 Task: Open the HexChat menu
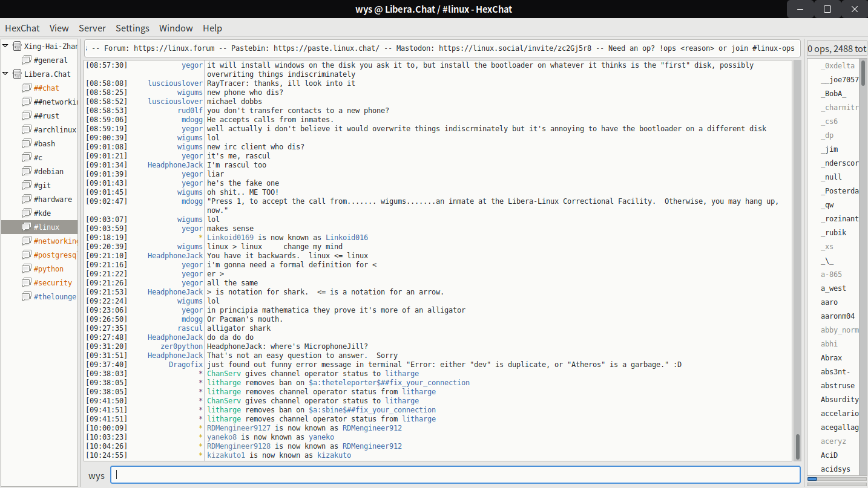click(x=21, y=28)
